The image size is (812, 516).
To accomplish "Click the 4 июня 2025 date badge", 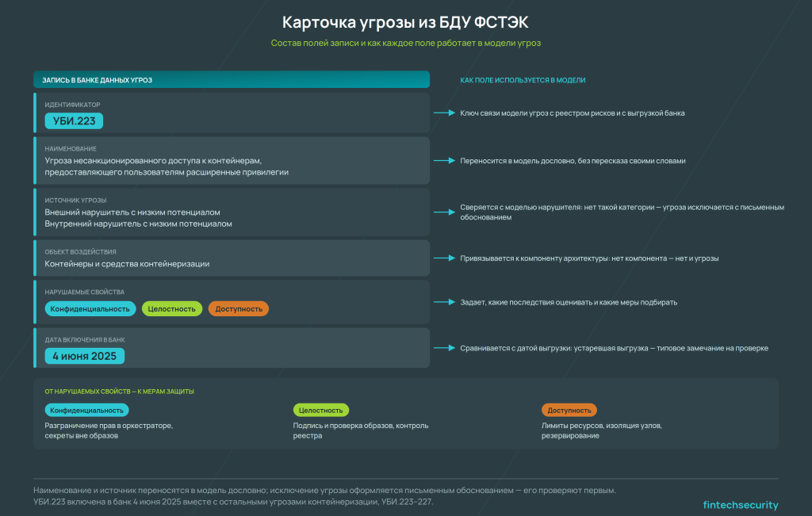I will click(x=84, y=356).
